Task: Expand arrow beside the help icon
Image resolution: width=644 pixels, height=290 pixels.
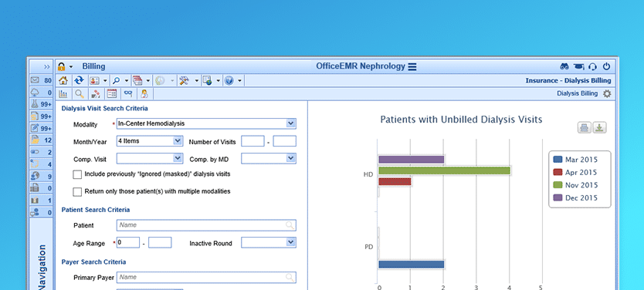Action: tap(239, 81)
